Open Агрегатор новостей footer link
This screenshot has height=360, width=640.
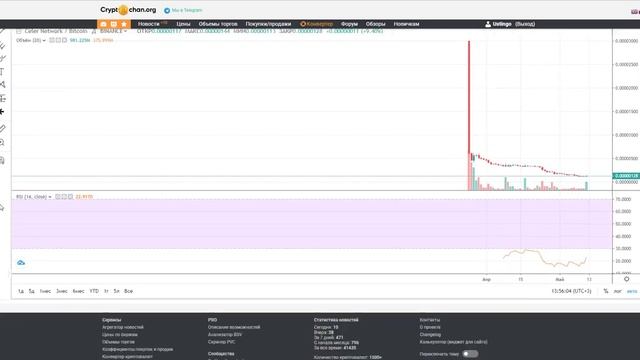(123, 327)
